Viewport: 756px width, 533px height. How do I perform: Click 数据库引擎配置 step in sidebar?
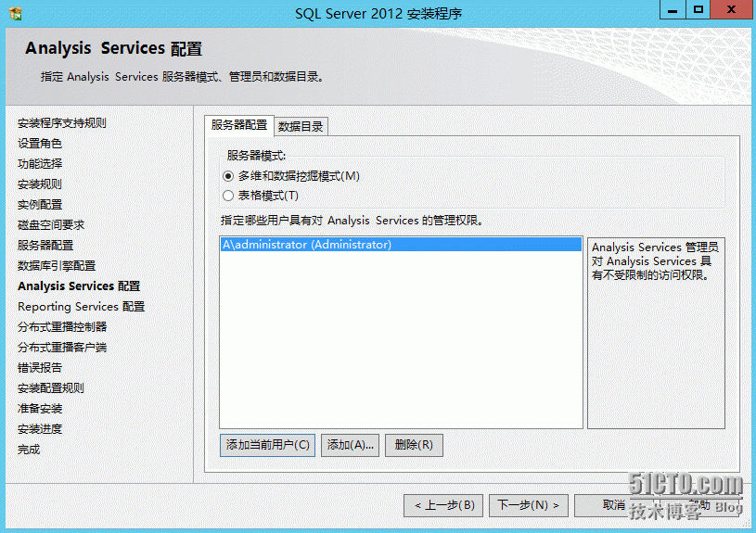[x=57, y=265]
